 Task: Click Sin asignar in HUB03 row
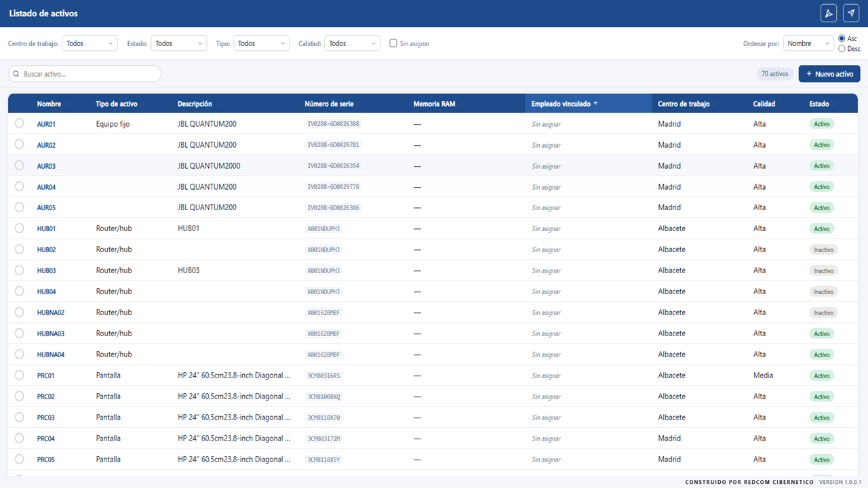546,270
